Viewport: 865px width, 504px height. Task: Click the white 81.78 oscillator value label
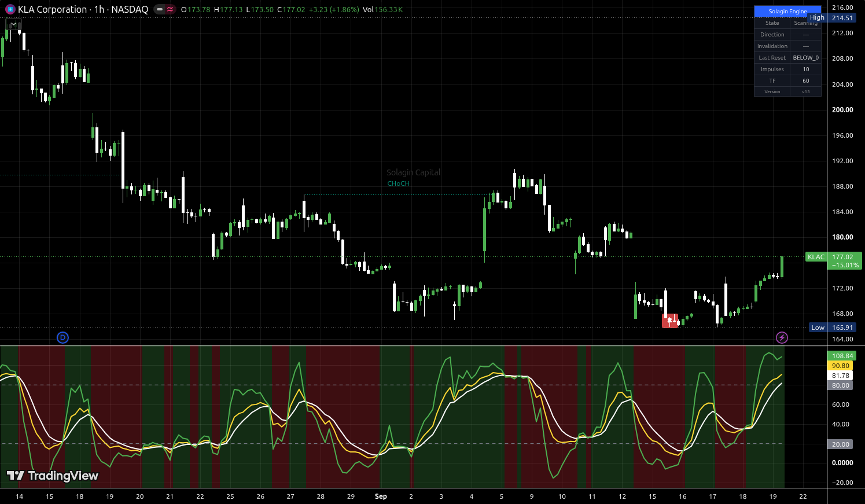click(x=841, y=376)
